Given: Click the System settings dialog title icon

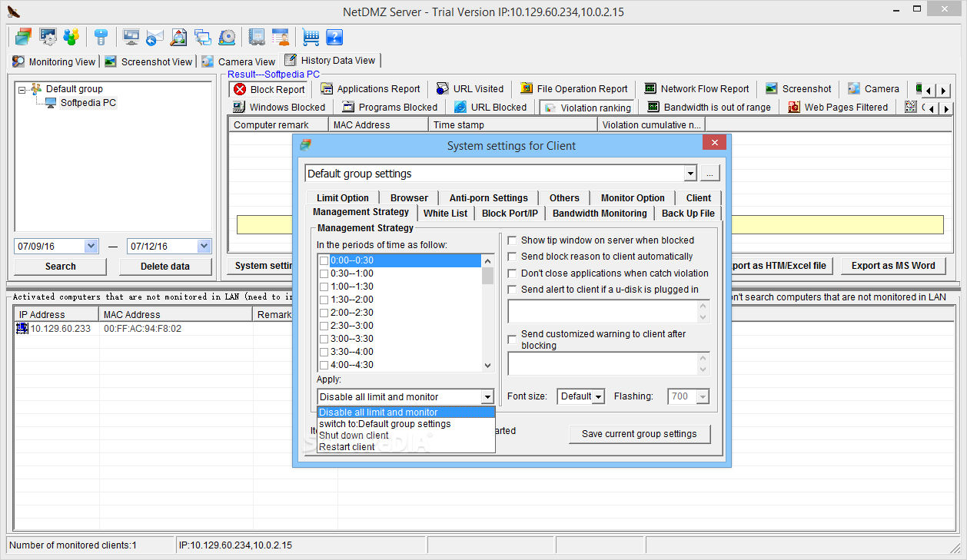Looking at the screenshot, I should pos(306,144).
